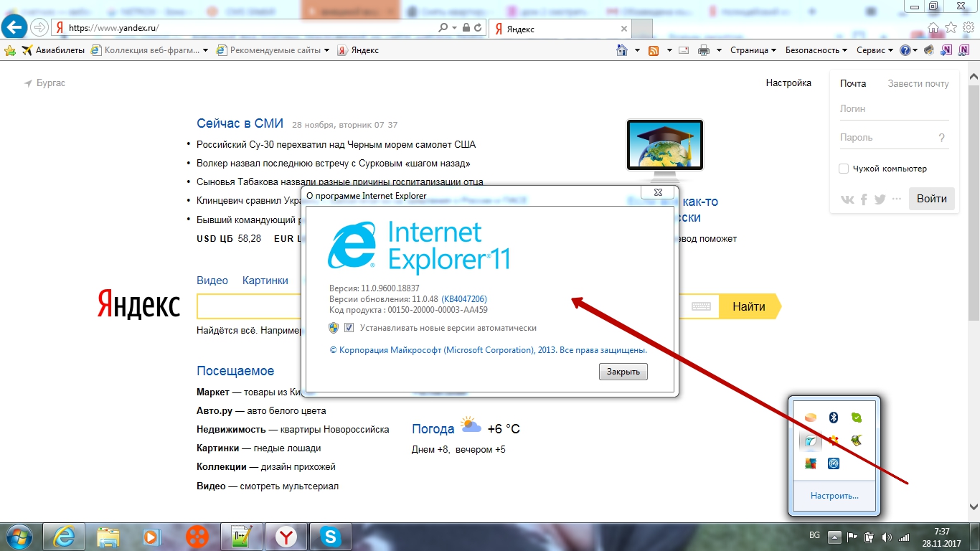Open 'Авиабилеты' favorites bar item
The width and height of the screenshot is (980, 551).
(53, 50)
